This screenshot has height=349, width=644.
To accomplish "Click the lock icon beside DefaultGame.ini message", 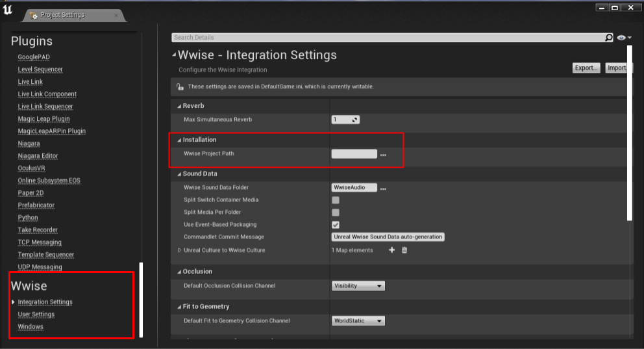I will tap(180, 86).
